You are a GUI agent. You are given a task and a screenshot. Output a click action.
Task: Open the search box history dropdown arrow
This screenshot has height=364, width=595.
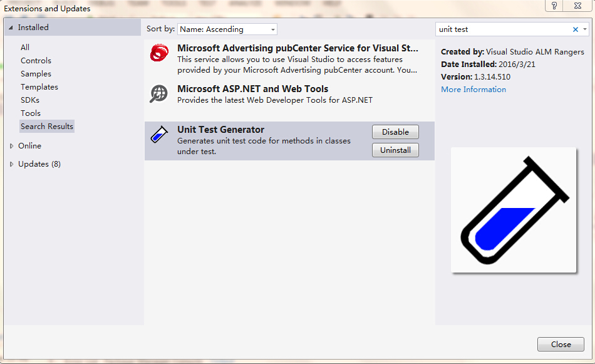click(x=585, y=29)
